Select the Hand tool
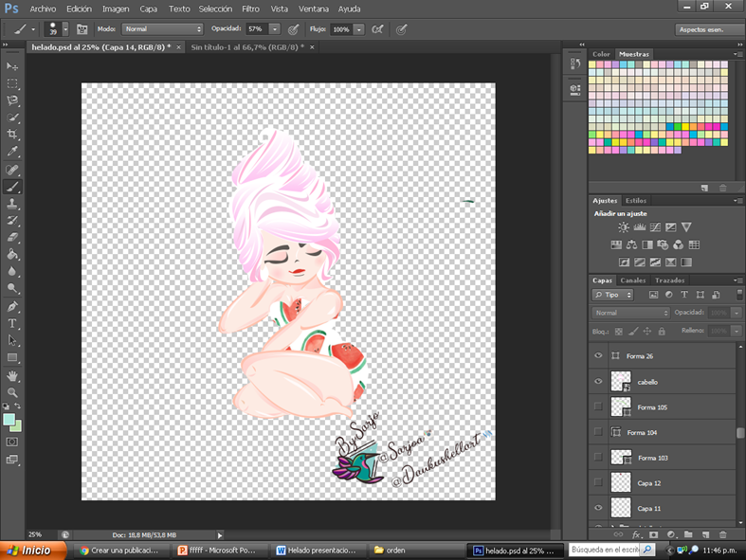This screenshot has height=560, width=746. tap(12, 376)
